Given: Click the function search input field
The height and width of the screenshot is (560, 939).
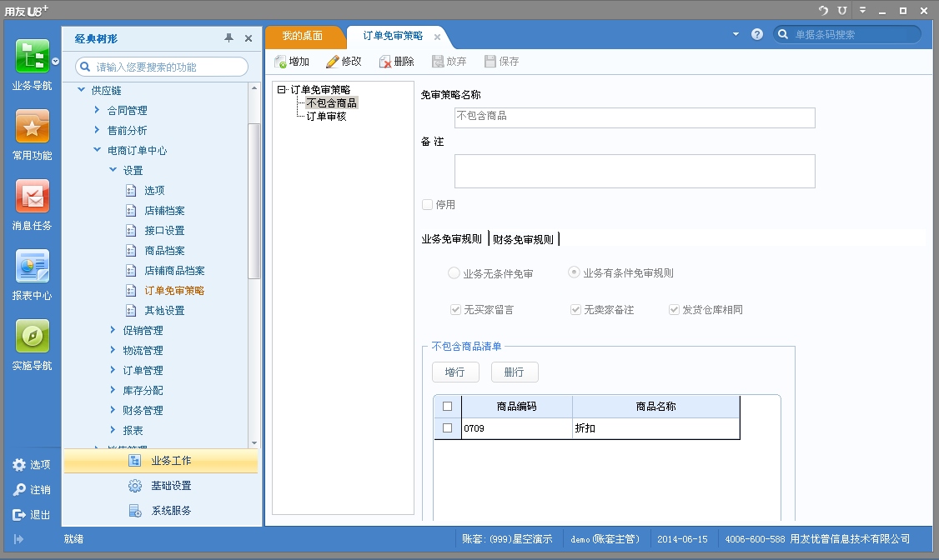Looking at the screenshot, I should pos(162,67).
